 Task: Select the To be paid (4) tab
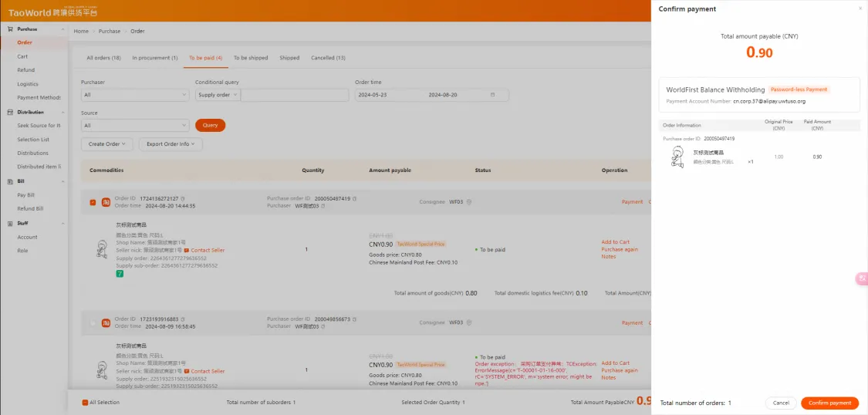(205, 58)
